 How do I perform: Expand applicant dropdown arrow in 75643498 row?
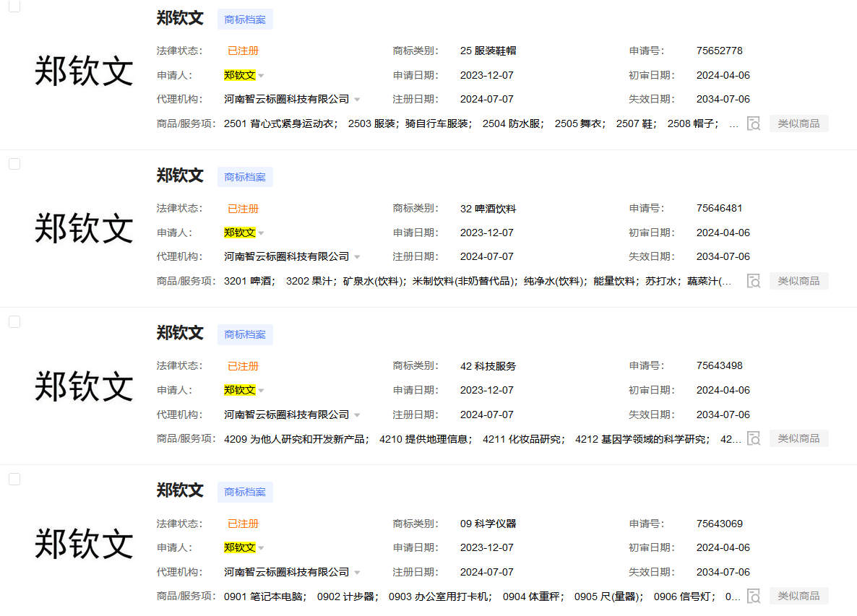click(262, 391)
